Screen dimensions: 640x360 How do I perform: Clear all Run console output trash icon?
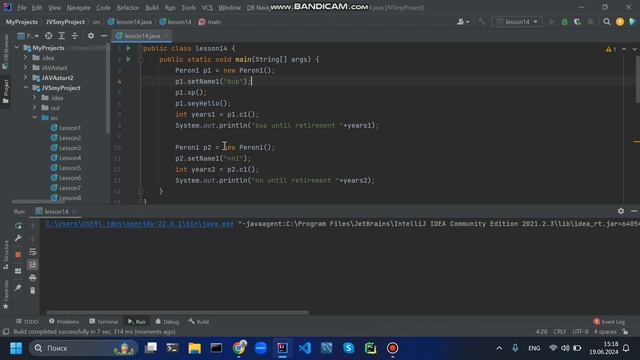tap(33, 291)
